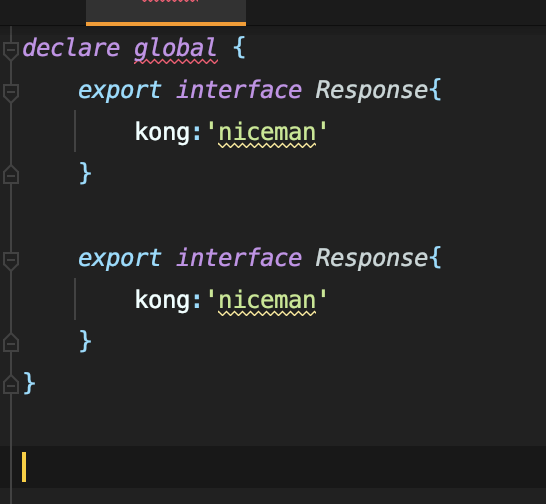546x504 pixels.
Task: Click the 'declare' keyword
Action: coord(71,48)
